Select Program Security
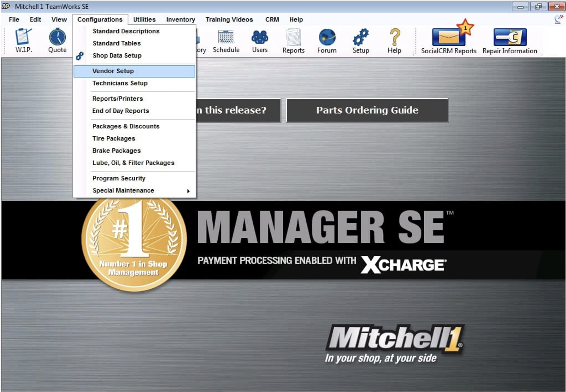The image size is (566, 392). point(134,178)
